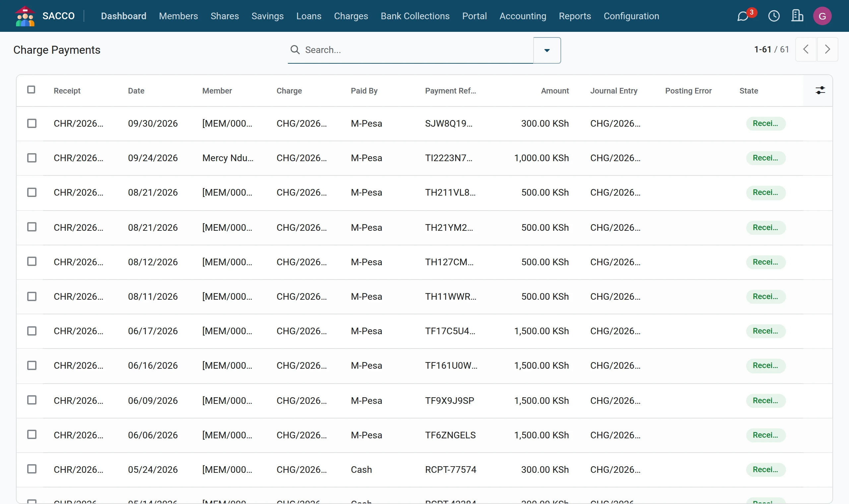Sort by the Date column header

(136, 91)
